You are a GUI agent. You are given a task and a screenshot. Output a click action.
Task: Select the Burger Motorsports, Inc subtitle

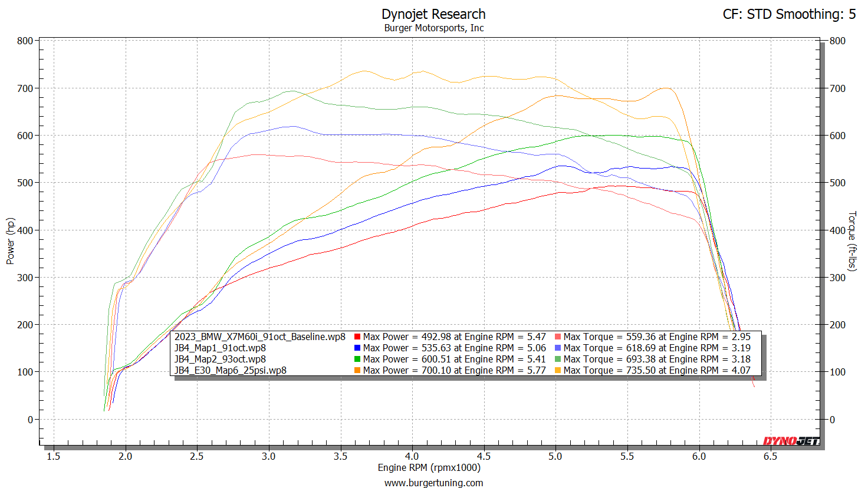pyautogui.click(x=433, y=28)
